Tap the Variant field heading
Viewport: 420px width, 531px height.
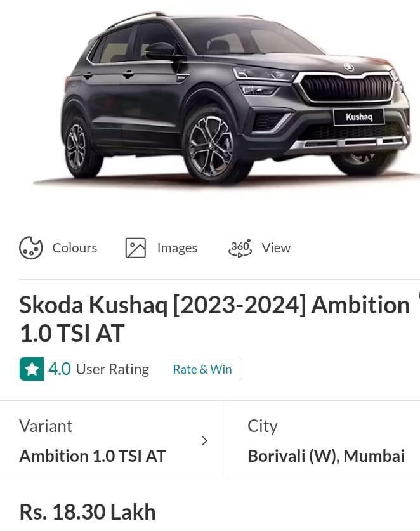(x=46, y=426)
